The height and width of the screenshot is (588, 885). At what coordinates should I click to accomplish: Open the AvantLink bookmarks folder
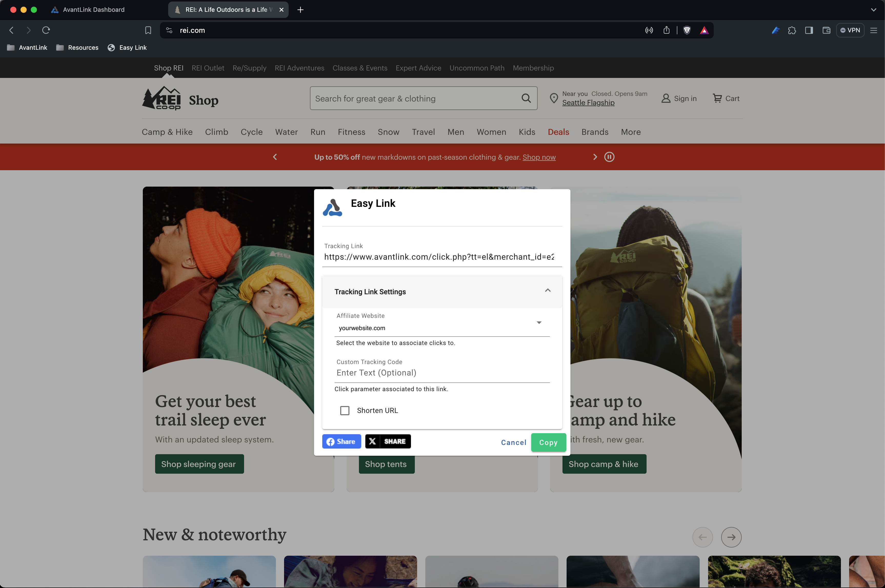[27, 48]
